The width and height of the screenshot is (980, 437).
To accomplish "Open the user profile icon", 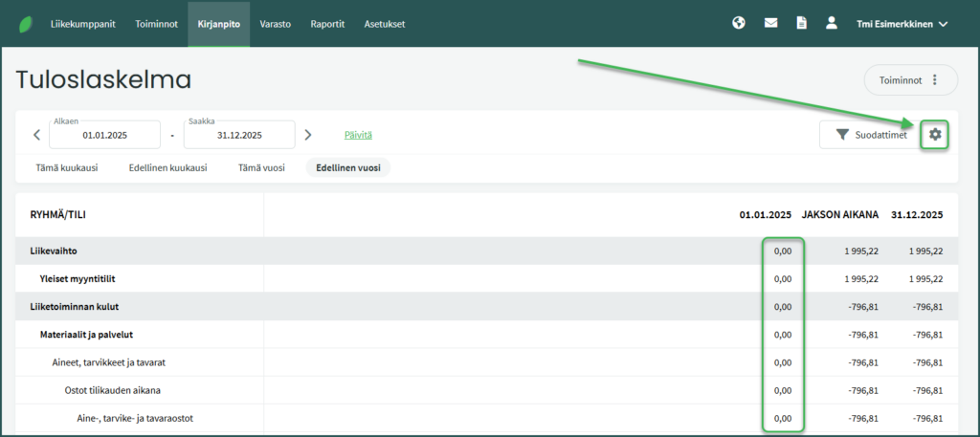I will pyautogui.click(x=832, y=24).
